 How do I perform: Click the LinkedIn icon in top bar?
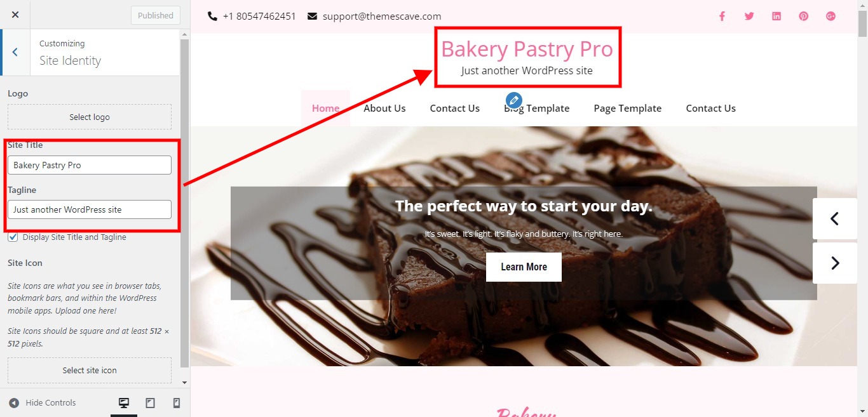tap(776, 17)
